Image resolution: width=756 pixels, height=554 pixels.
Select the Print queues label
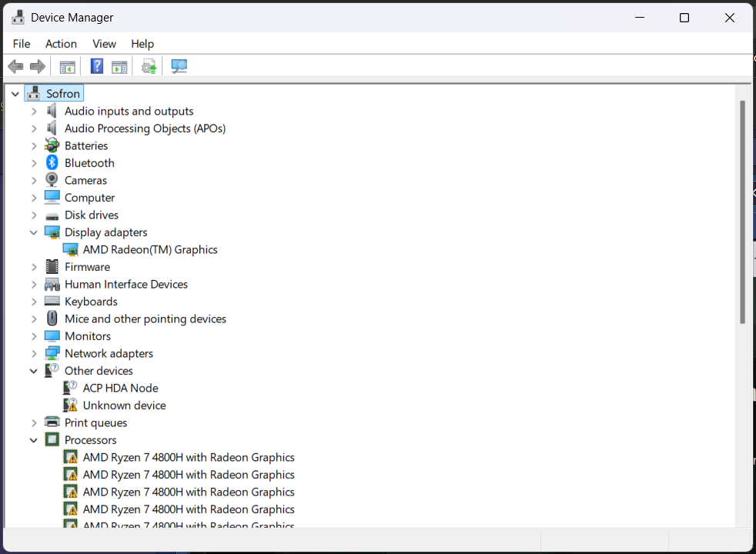tap(96, 422)
